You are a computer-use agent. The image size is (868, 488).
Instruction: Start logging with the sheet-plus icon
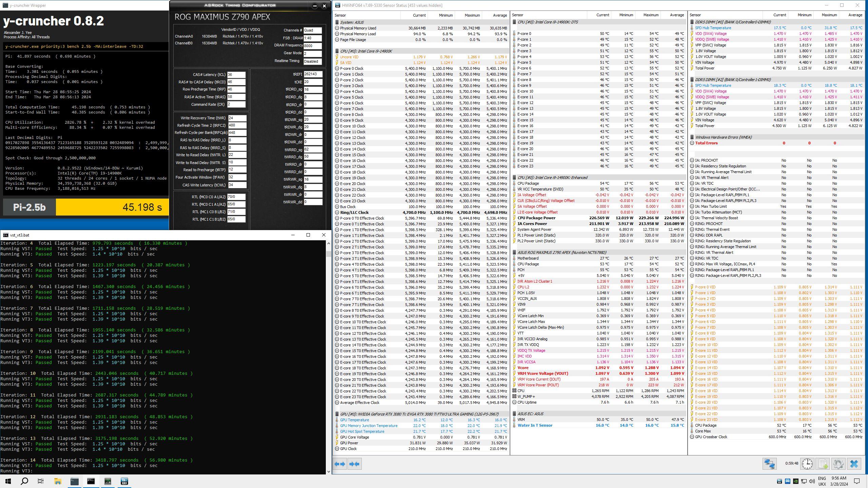(823, 464)
